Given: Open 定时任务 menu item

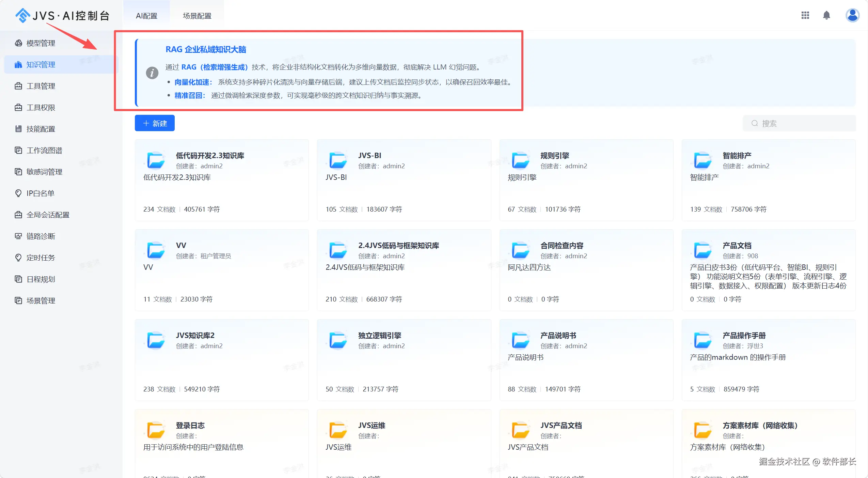Looking at the screenshot, I should pos(61,258).
